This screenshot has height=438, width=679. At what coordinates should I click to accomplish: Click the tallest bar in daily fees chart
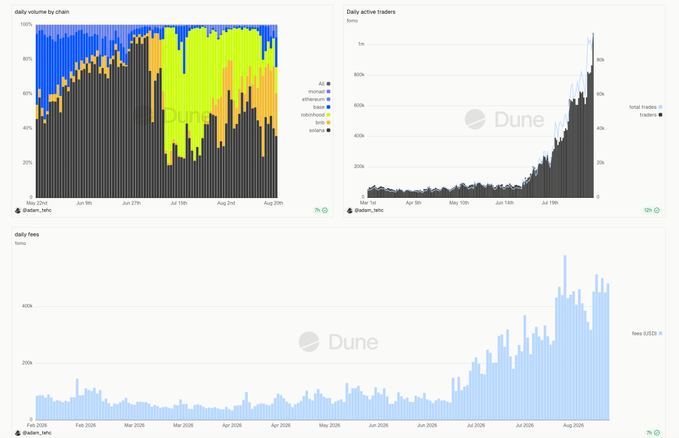(565, 337)
